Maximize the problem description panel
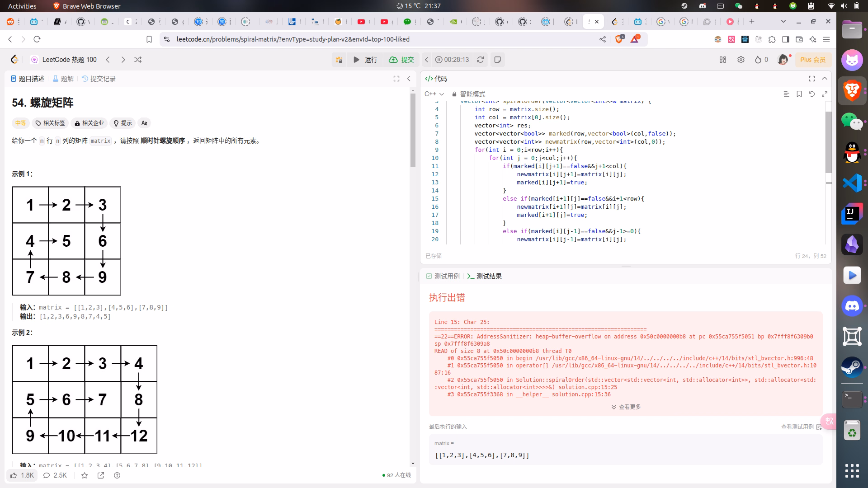 (x=396, y=79)
